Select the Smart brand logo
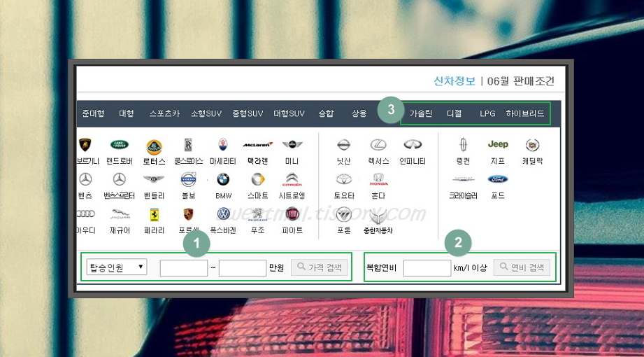Image resolution: width=644 pixels, height=357 pixels. click(x=258, y=179)
